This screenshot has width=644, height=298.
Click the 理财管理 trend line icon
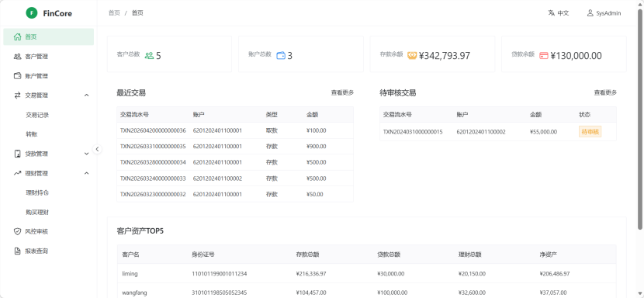(17, 173)
